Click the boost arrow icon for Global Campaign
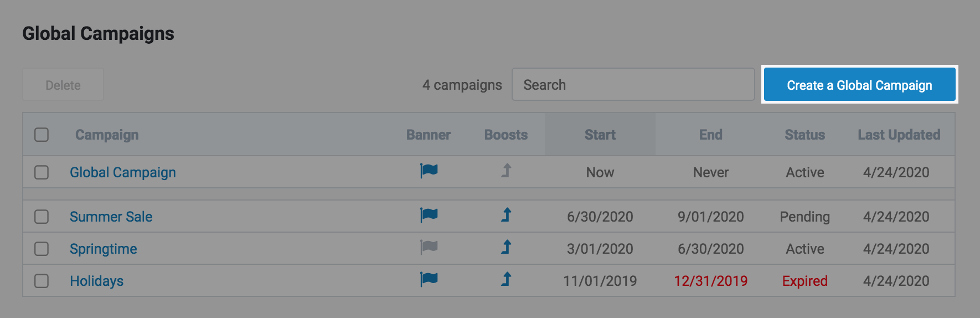Image resolution: width=980 pixels, height=318 pixels. click(506, 171)
